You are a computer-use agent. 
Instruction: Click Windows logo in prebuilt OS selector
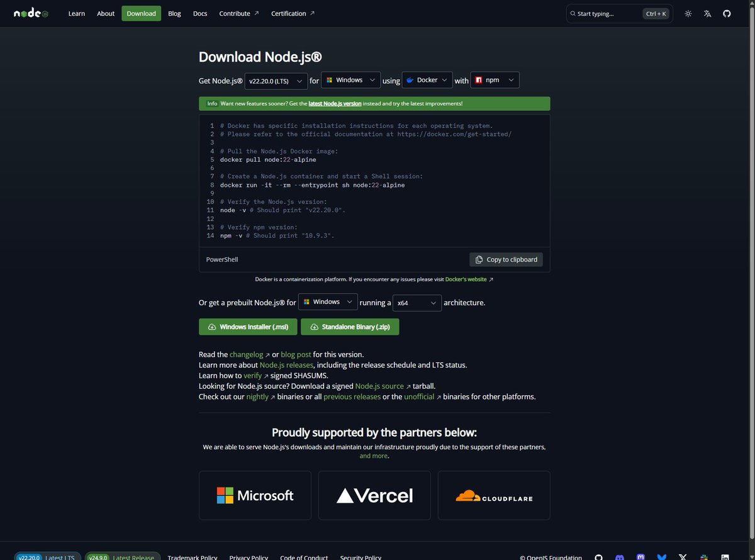[x=306, y=302]
